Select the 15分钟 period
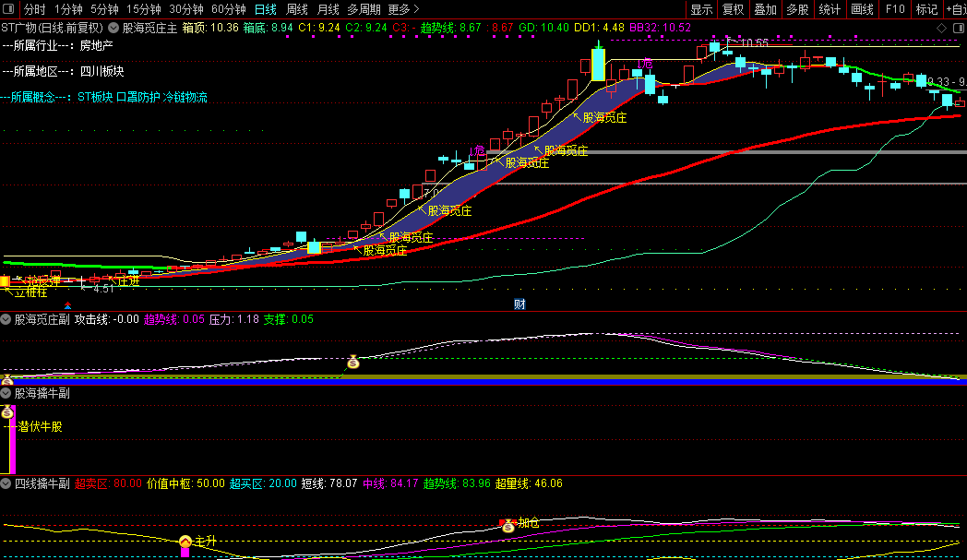The image size is (967, 560). [144, 9]
